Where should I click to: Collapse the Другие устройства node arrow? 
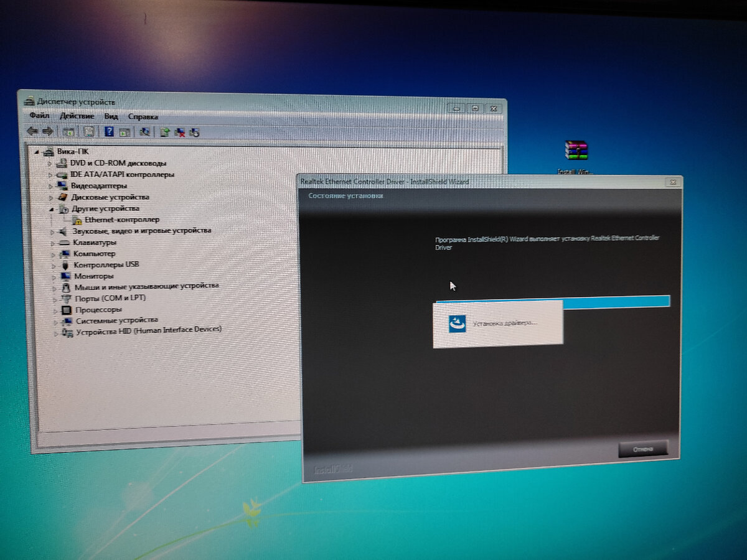click(x=52, y=209)
